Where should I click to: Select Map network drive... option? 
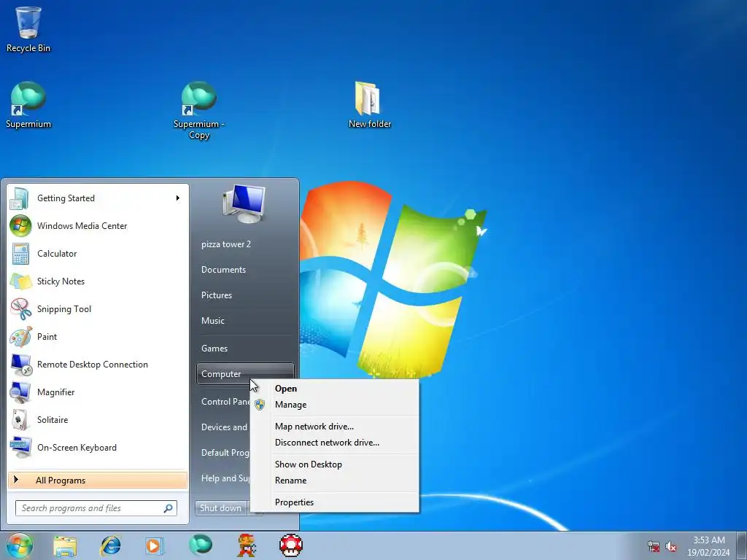(334, 426)
